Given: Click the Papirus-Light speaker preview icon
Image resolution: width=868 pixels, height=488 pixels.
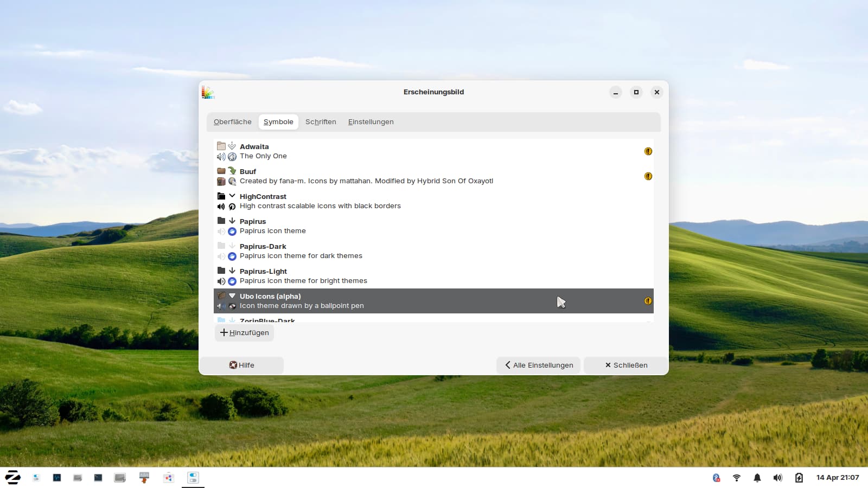Looking at the screenshot, I should (221, 281).
